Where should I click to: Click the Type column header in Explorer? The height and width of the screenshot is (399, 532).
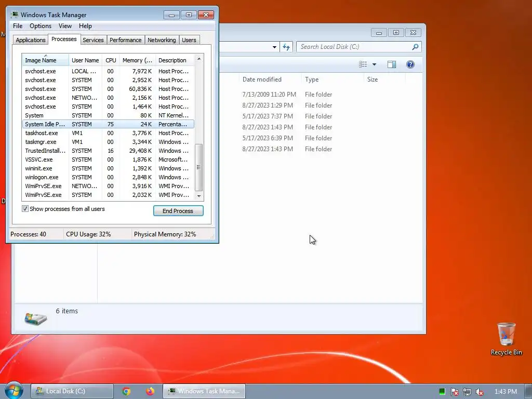(332, 79)
